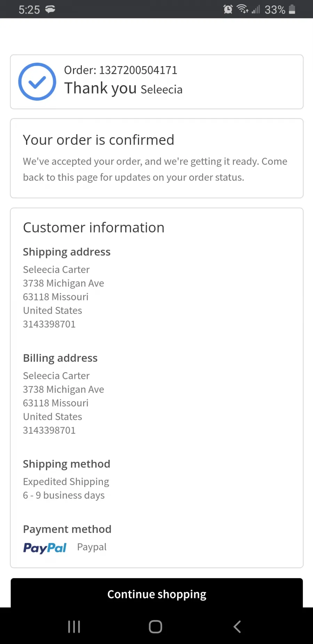Tap the Paypal payment method label
This screenshot has height=644, width=313.
92,547
